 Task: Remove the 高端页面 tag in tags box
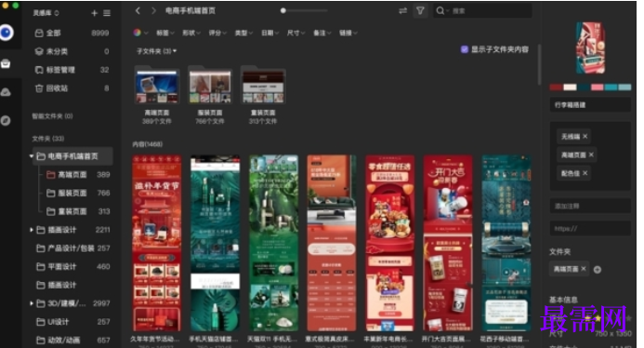[591, 154]
